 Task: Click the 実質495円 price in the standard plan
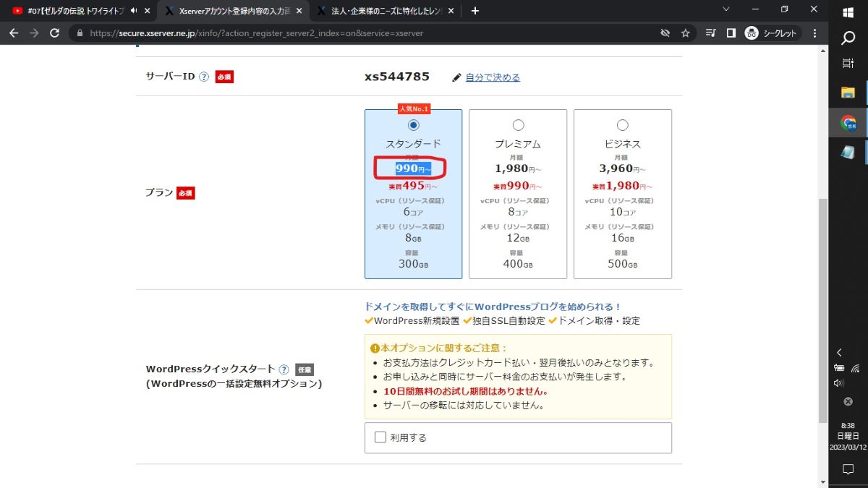[x=413, y=186]
